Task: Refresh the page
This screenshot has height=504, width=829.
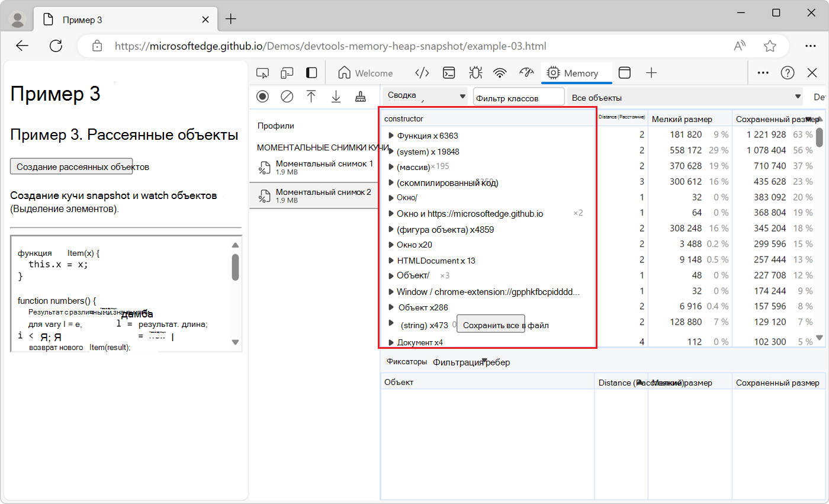Action: 56,46
